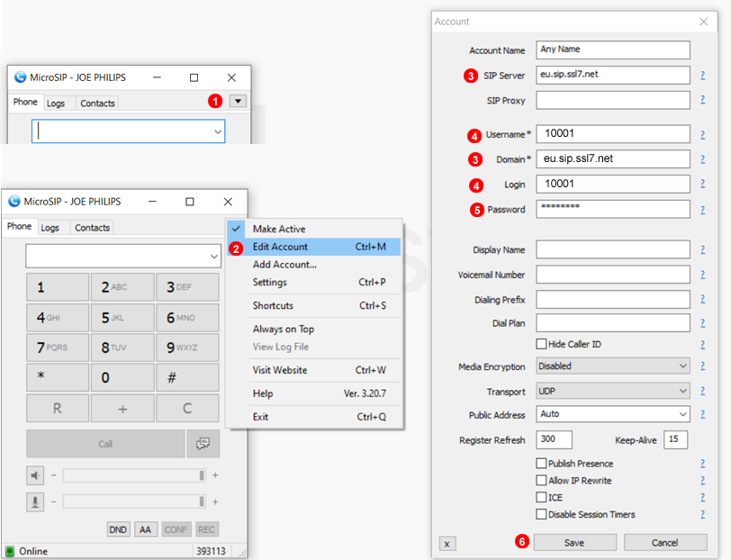Check Disable Session Timers

point(541,514)
